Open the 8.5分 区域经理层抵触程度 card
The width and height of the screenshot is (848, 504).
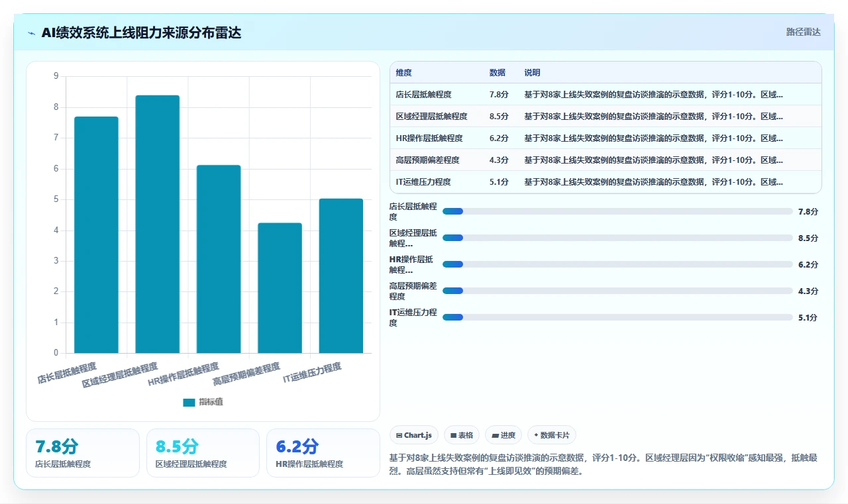(x=203, y=453)
